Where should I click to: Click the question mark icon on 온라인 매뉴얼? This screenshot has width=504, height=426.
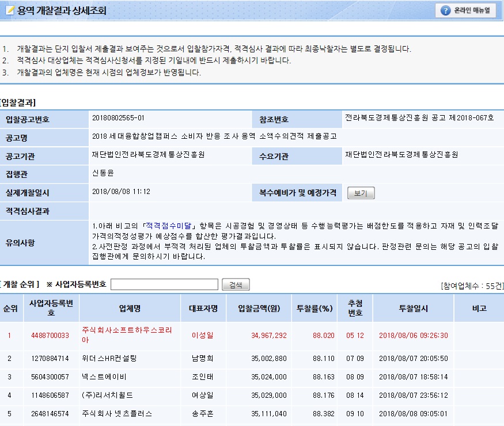(445, 11)
